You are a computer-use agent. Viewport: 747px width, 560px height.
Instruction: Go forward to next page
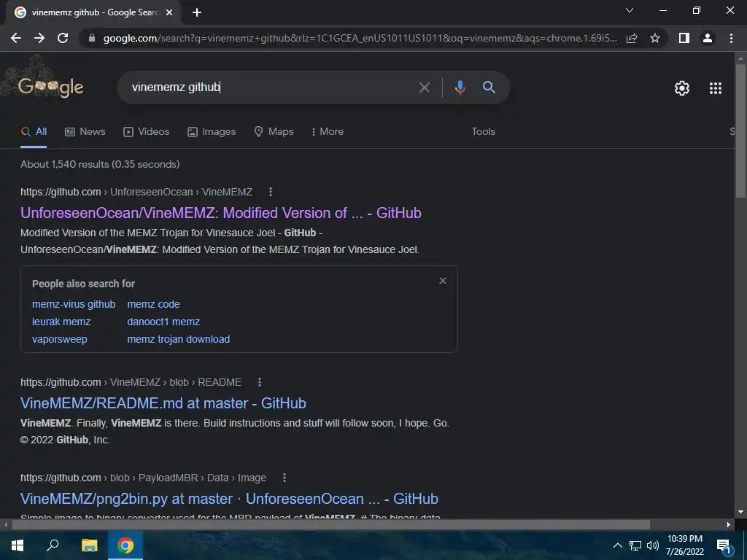tap(39, 38)
